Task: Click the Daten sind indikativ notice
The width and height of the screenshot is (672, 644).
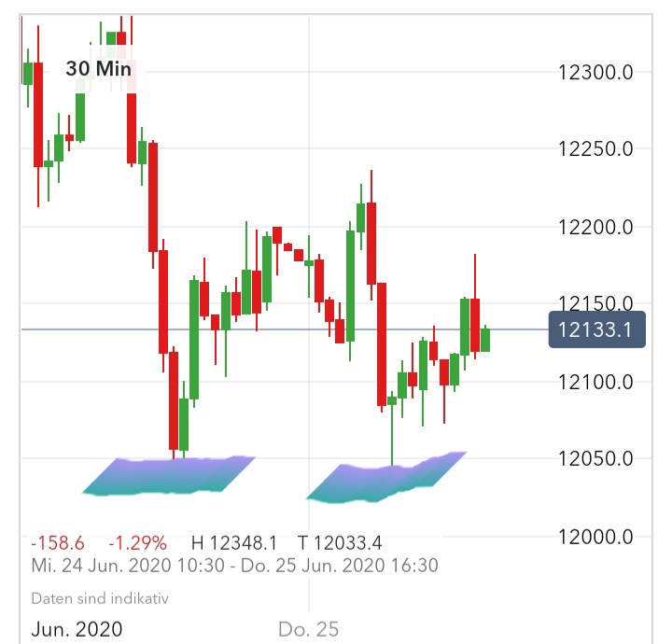Action: point(100,598)
